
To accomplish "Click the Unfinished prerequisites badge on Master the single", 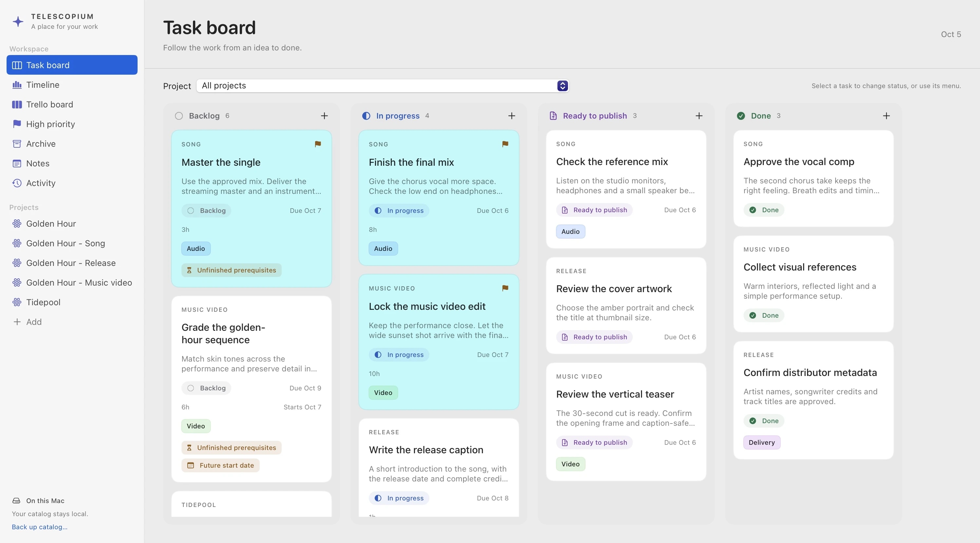I will pyautogui.click(x=231, y=270).
